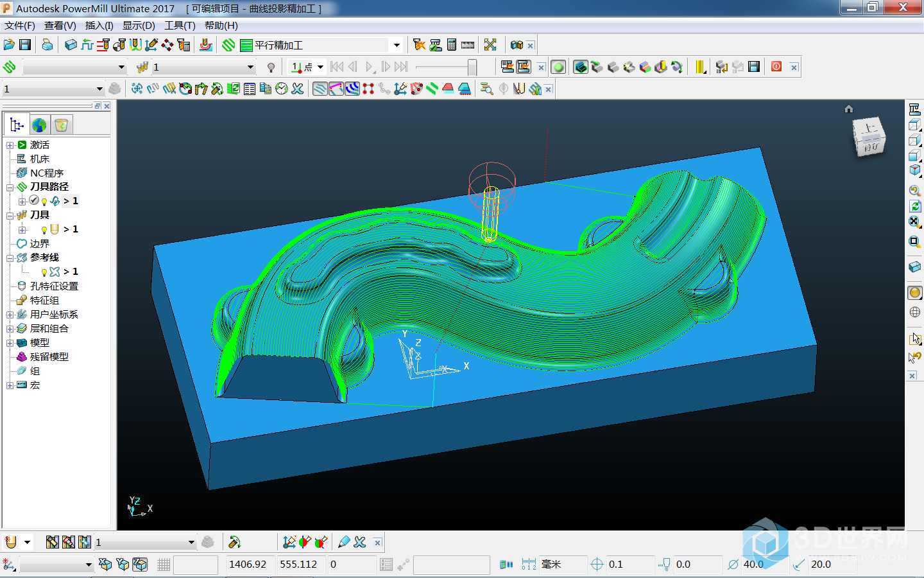924x578 pixels.
Task: Toggle light bulb of pattern 1 under 参考线
Action: click(x=44, y=272)
